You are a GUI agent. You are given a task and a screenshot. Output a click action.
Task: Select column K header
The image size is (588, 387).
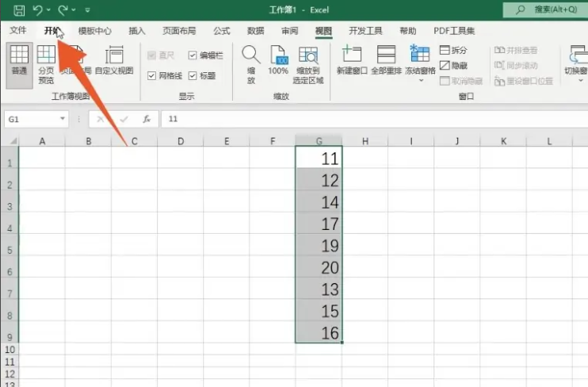click(503, 141)
